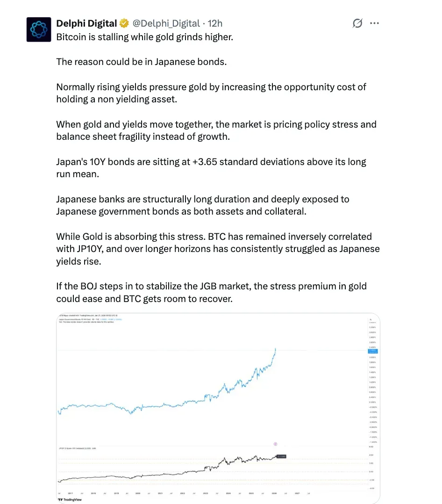
Task: Click the blue highlighted price tag on the axis
Action: pos(372,351)
